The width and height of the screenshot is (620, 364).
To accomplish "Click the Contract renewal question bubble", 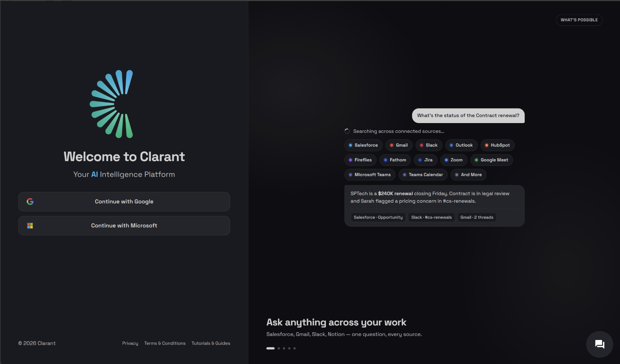I will [468, 116].
